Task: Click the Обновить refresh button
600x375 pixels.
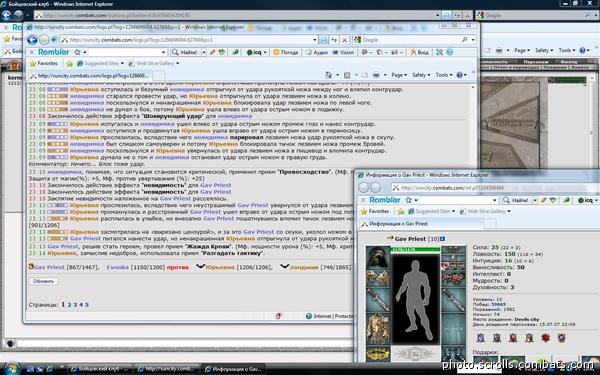Action: (43, 281)
